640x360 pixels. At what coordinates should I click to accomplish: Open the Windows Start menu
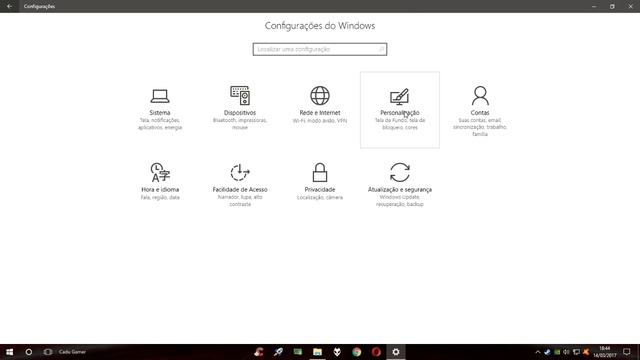pos(9,352)
